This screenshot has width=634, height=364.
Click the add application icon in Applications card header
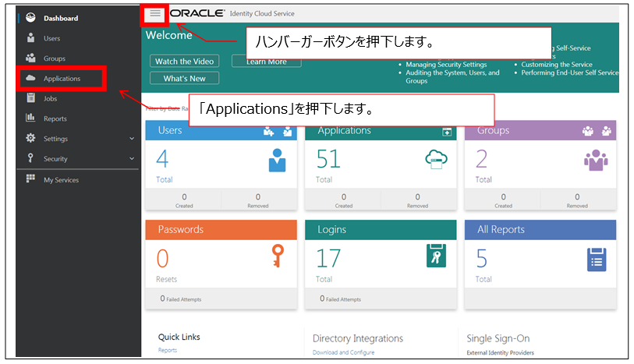[x=447, y=132]
